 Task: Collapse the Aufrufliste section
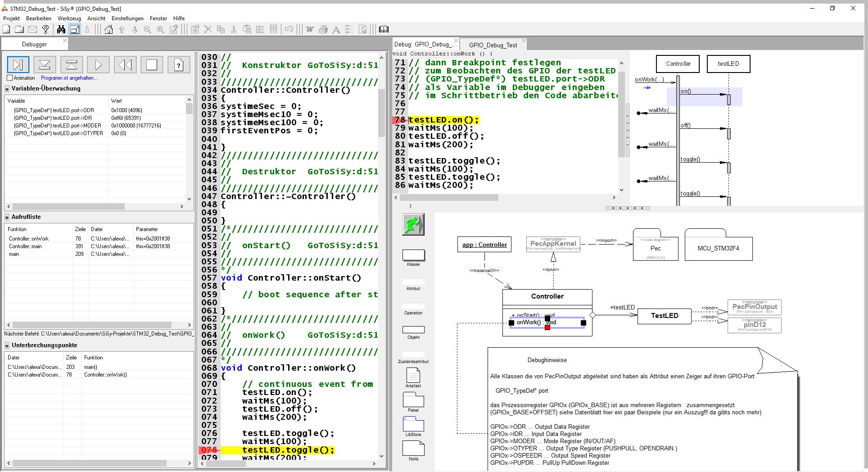point(7,217)
